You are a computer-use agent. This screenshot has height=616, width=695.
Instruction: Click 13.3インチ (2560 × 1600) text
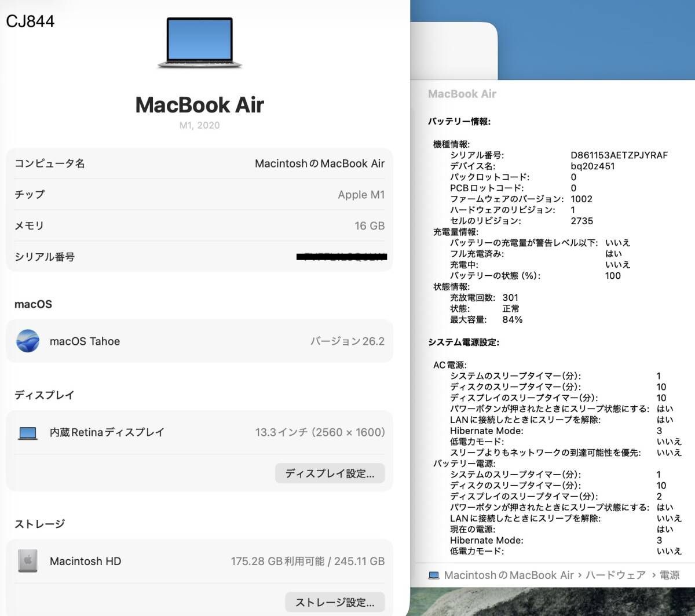[x=320, y=432]
